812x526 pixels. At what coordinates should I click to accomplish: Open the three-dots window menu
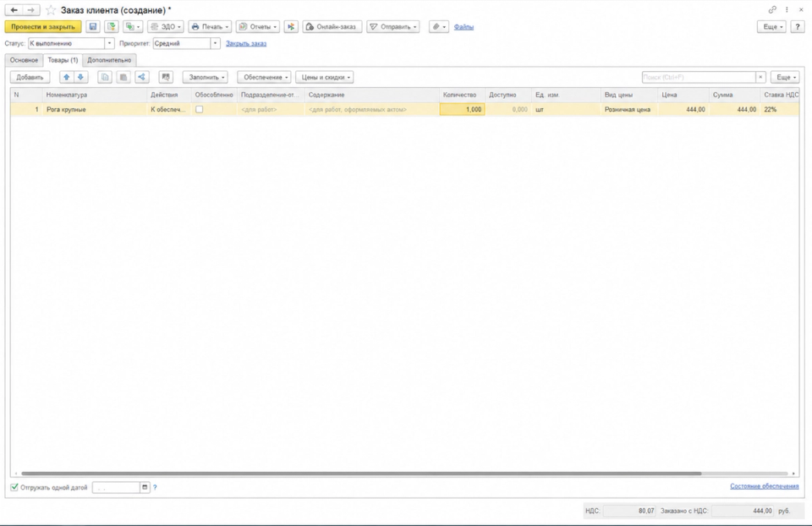coord(787,10)
